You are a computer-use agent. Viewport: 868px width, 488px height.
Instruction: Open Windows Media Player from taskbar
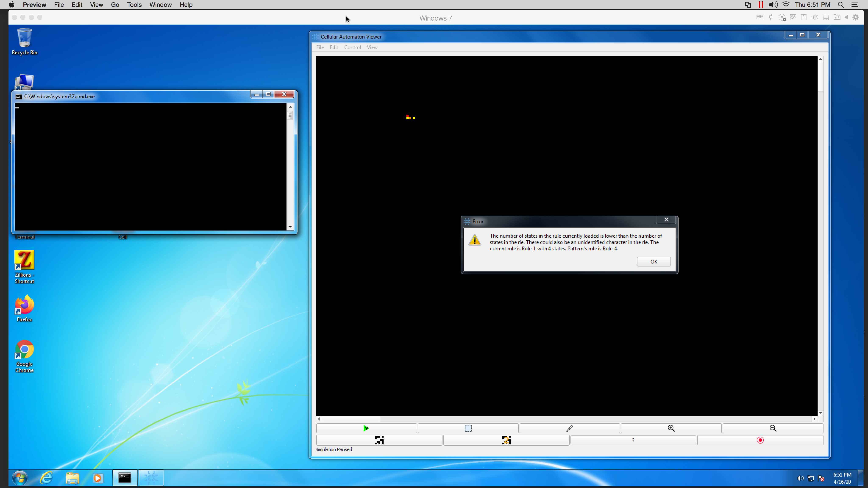(98, 478)
